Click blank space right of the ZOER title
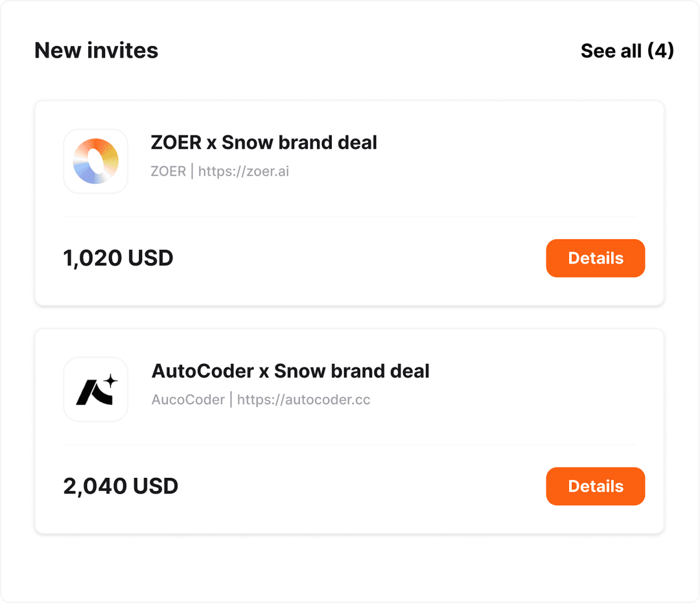 519,142
